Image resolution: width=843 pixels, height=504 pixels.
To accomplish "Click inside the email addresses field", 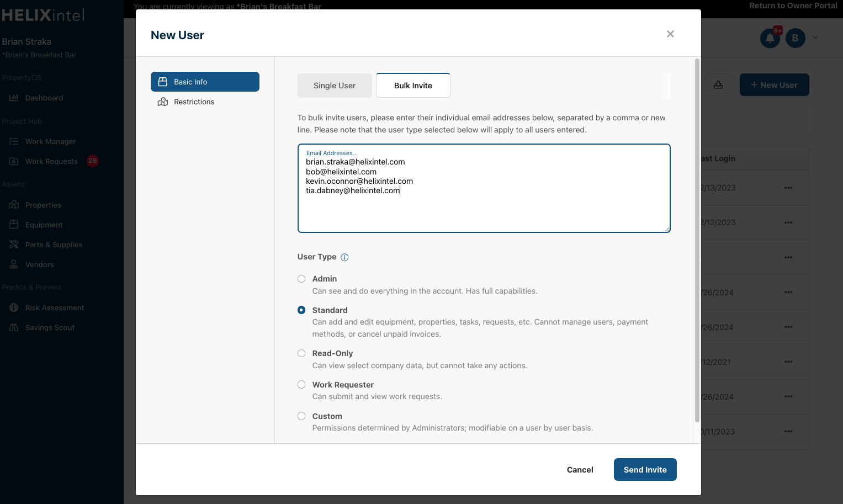I will pyautogui.click(x=484, y=188).
